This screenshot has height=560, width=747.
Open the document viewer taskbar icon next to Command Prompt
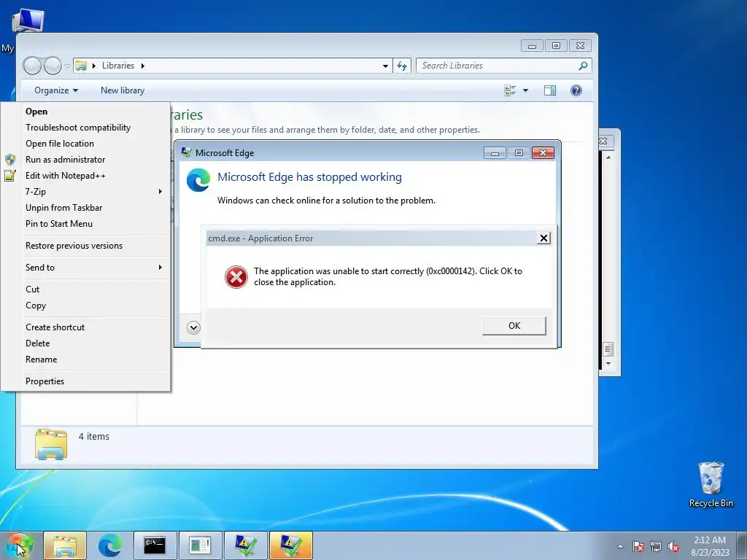[200, 545]
